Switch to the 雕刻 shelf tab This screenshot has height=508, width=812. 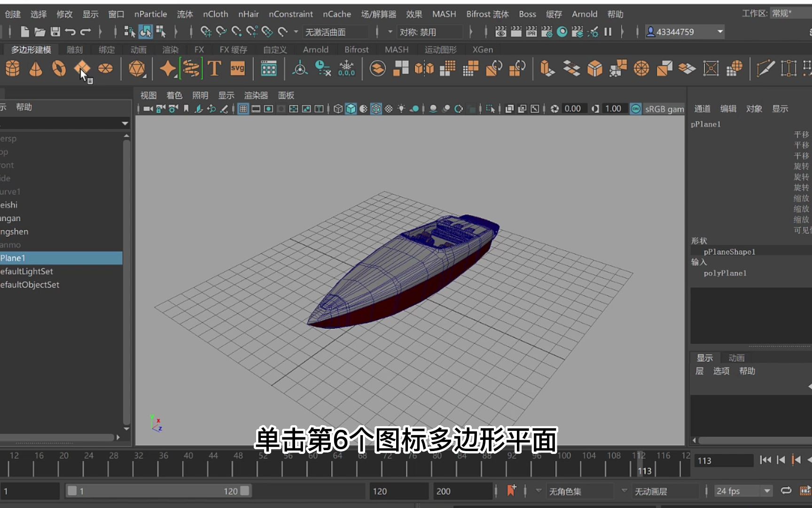click(74, 49)
